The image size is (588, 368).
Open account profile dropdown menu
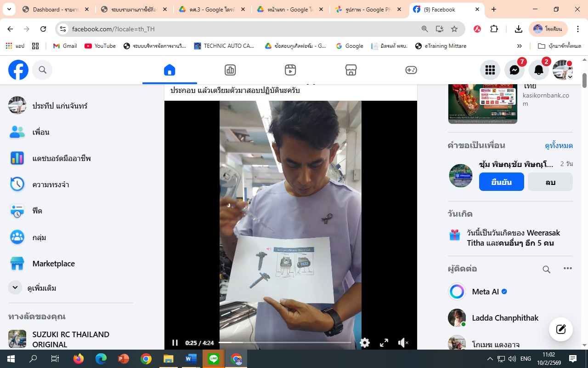(x=562, y=70)
